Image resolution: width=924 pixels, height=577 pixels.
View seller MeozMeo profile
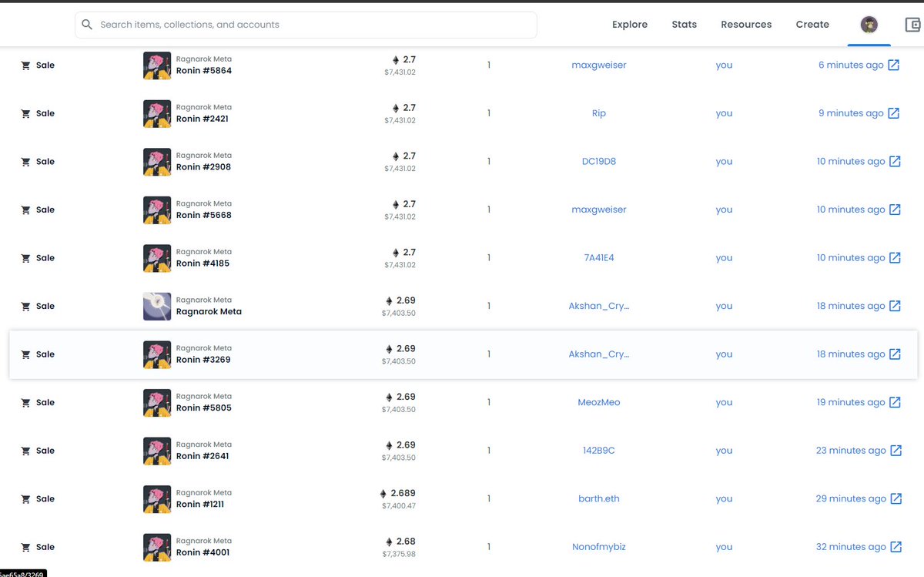pyautogui.click(x=599, y=402)
